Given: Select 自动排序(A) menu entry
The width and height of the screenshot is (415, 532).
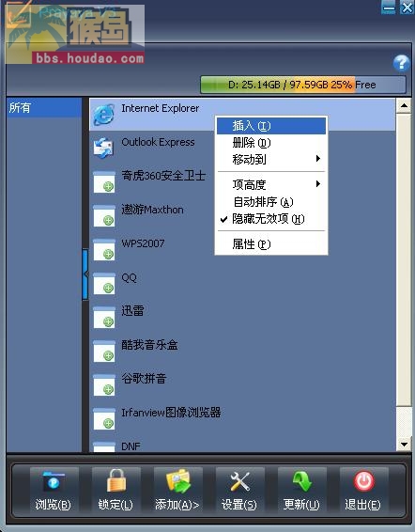Looking at the screenshot, I should pos(271,202).
